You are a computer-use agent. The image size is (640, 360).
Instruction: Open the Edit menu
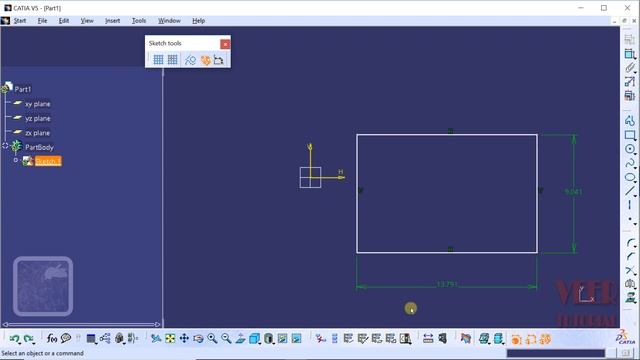coord(64,21)
